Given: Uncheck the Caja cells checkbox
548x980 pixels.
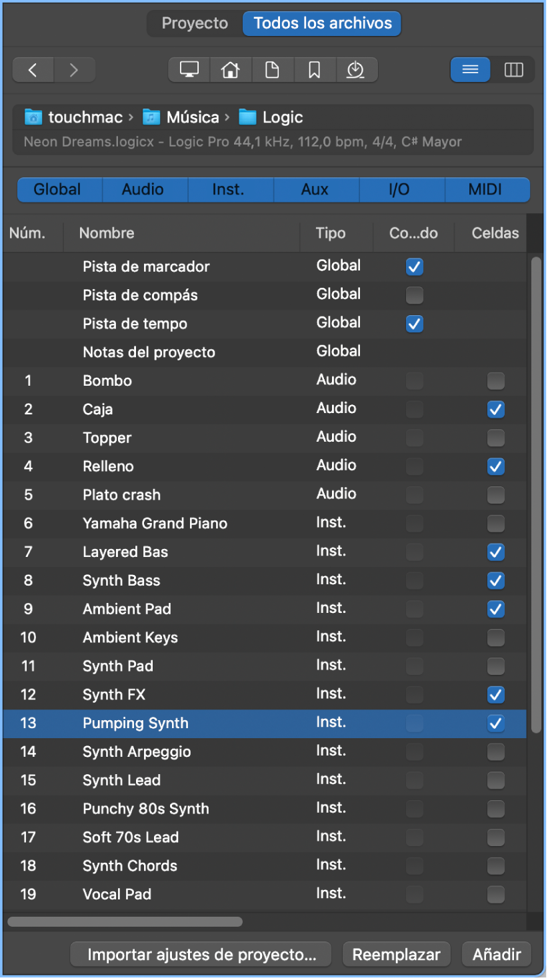Looking at the screenshot, I should (495, 410).
